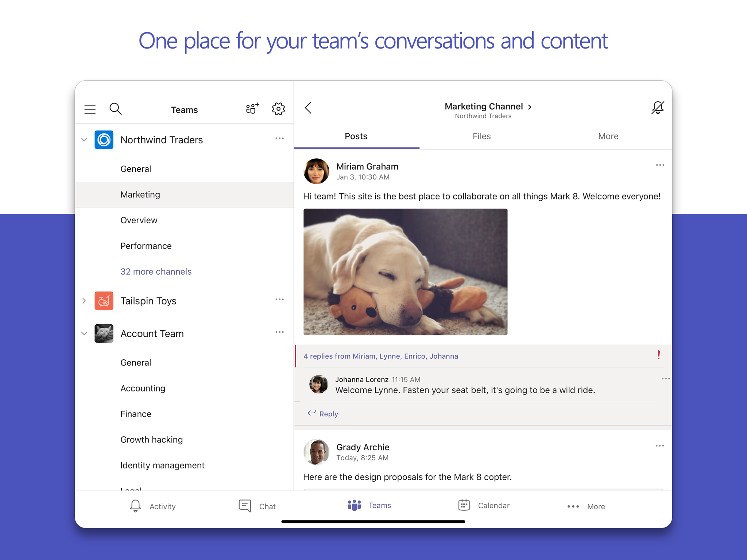This screenshot has height=560, width=747.
Task: Collapse the Northwind Traders team
Action: tap(84, 140)
